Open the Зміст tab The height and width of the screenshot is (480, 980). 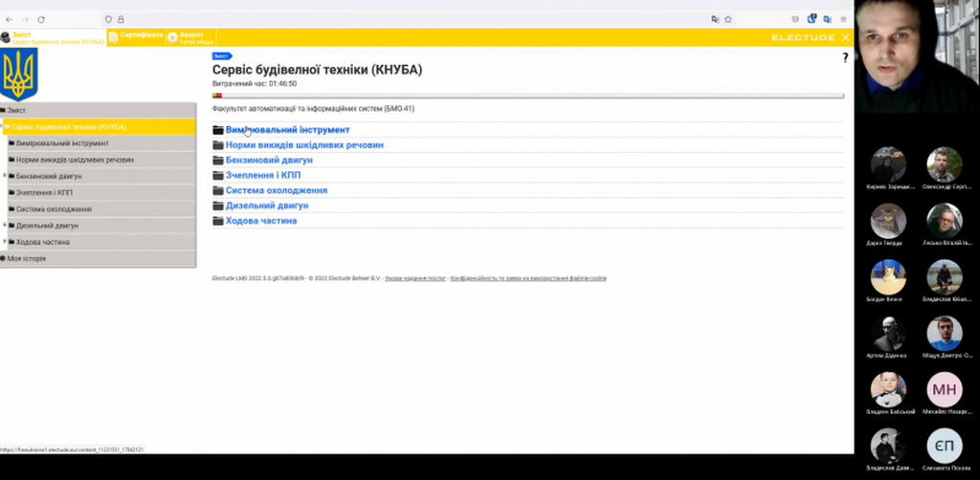click(x=54, y=37)
